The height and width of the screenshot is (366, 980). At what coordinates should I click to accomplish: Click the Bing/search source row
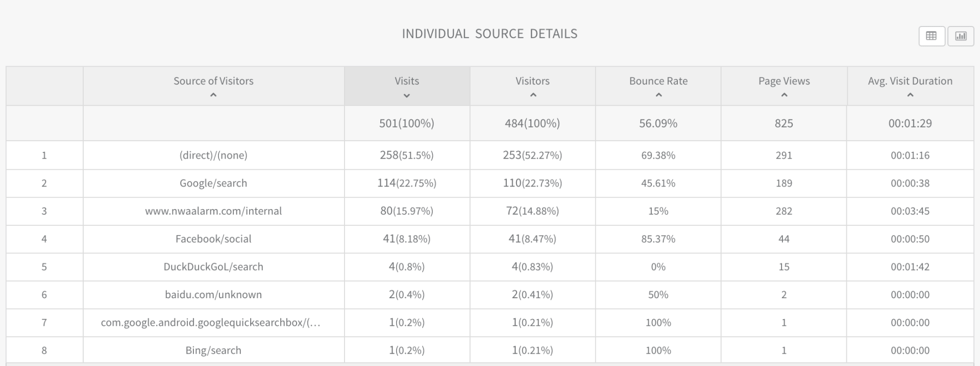pos(213,351)
